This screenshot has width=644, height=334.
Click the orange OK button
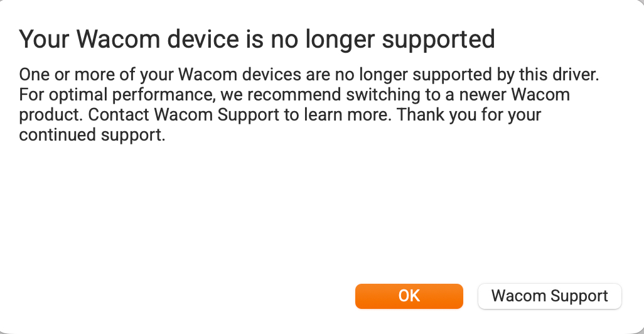(x=409, y=296)
